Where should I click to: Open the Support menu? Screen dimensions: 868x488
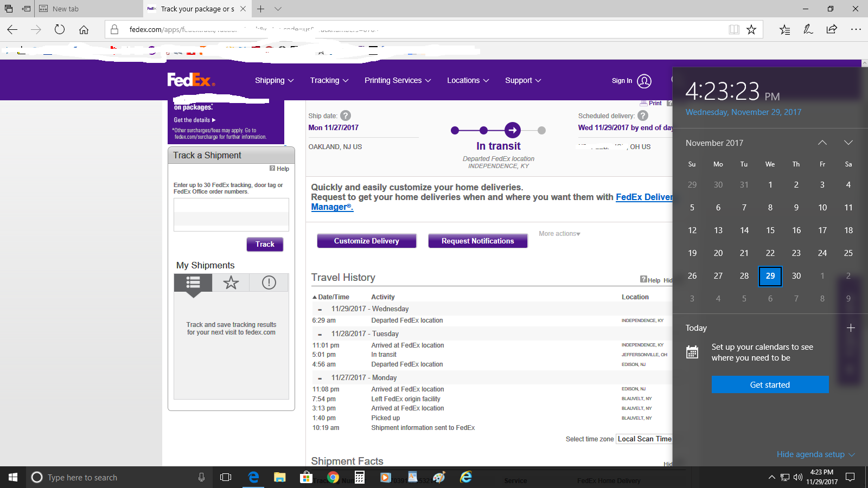tap(523, 80)
